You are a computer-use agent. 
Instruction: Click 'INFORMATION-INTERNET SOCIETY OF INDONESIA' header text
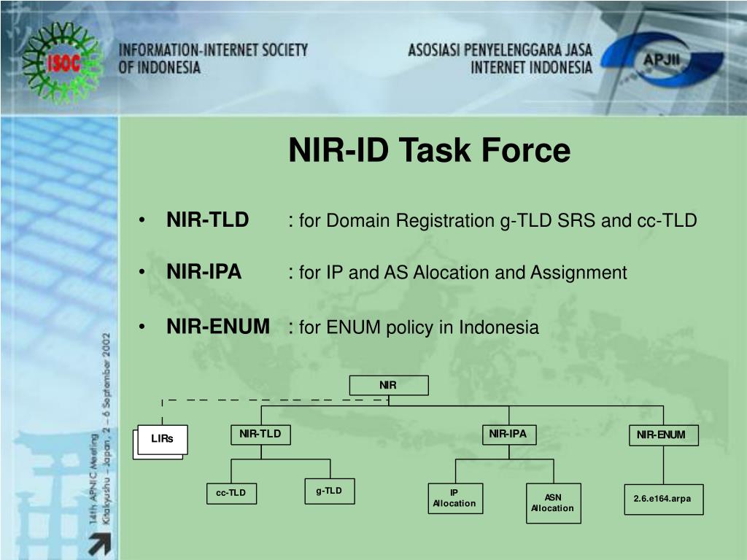click(213, 58)
